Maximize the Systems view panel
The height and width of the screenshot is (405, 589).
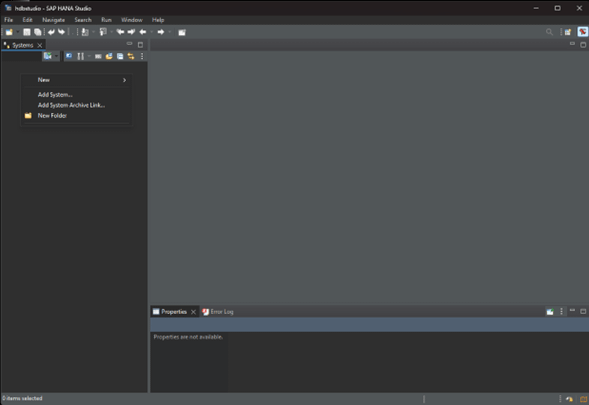140,45
